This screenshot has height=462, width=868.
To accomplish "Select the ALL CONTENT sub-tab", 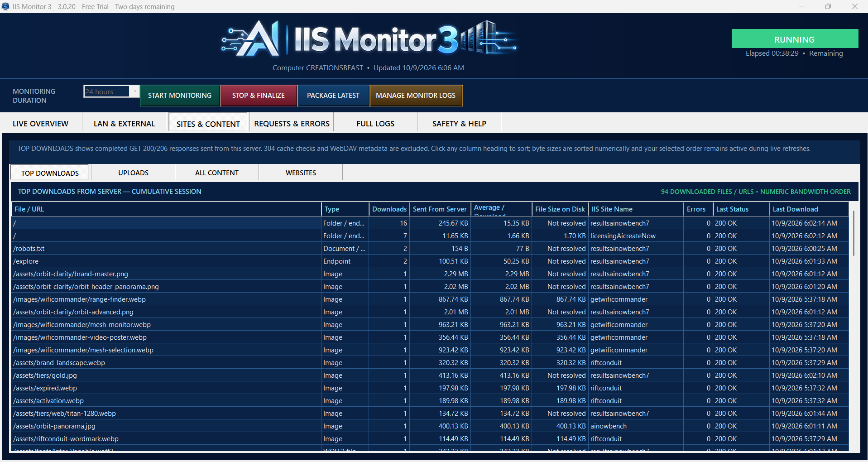I will (x=217, y=173).
